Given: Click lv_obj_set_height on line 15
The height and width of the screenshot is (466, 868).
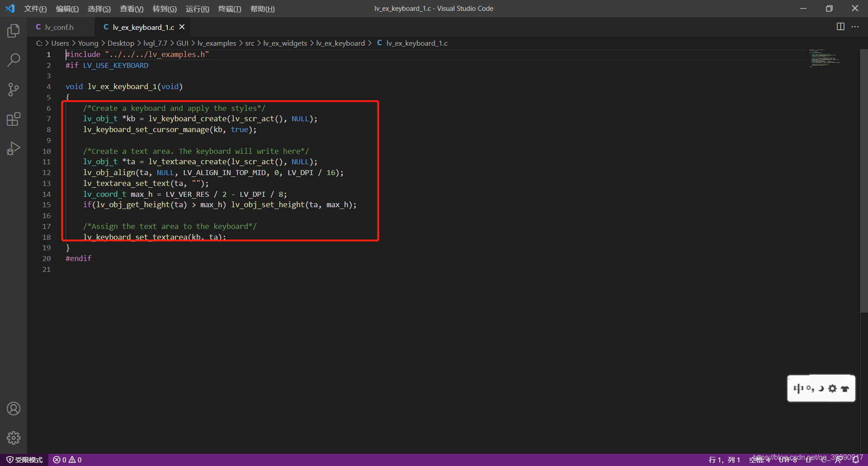Looking at the screenshot, I should point(268,204).
